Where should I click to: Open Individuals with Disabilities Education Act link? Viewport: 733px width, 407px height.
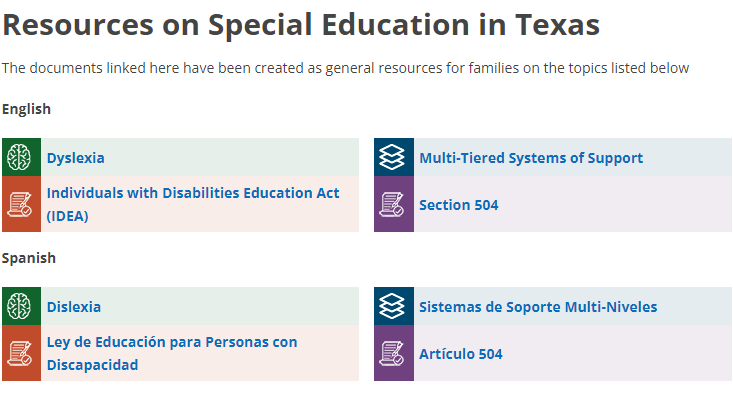pyautogui.click(x=193, y=193)
